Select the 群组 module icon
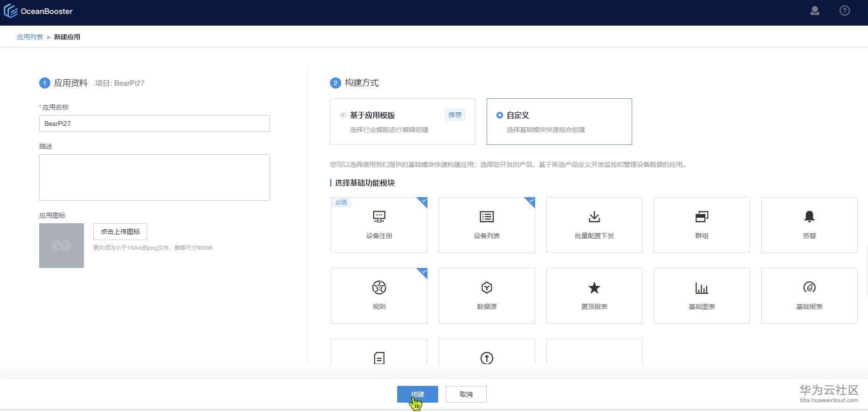 click(x=702, y=217)
